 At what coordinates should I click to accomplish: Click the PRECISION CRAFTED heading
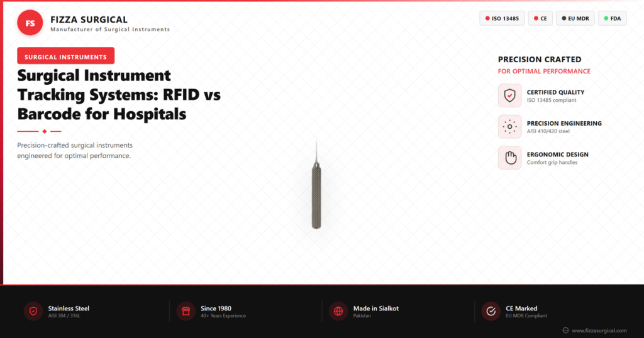[540, 60]
